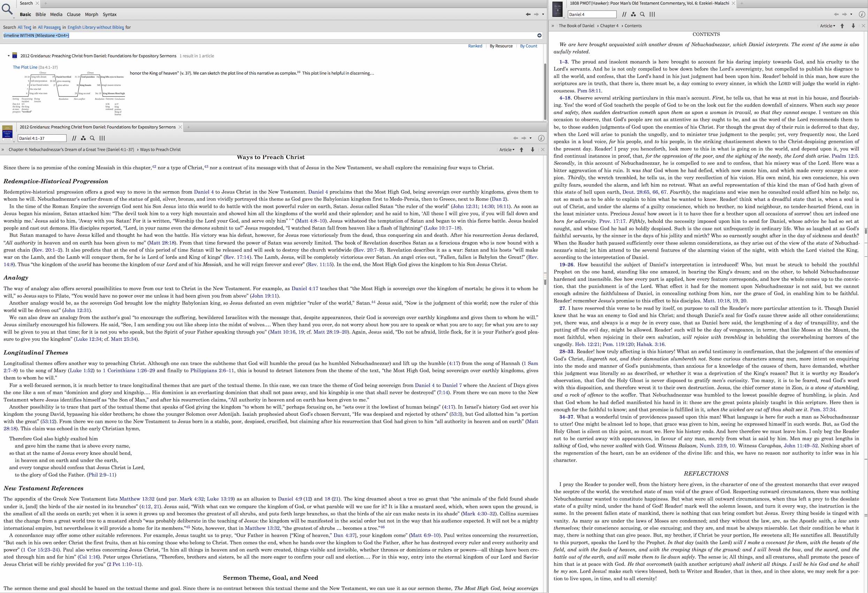Jump to next article in Hawker panel

[x=853, y=26]
